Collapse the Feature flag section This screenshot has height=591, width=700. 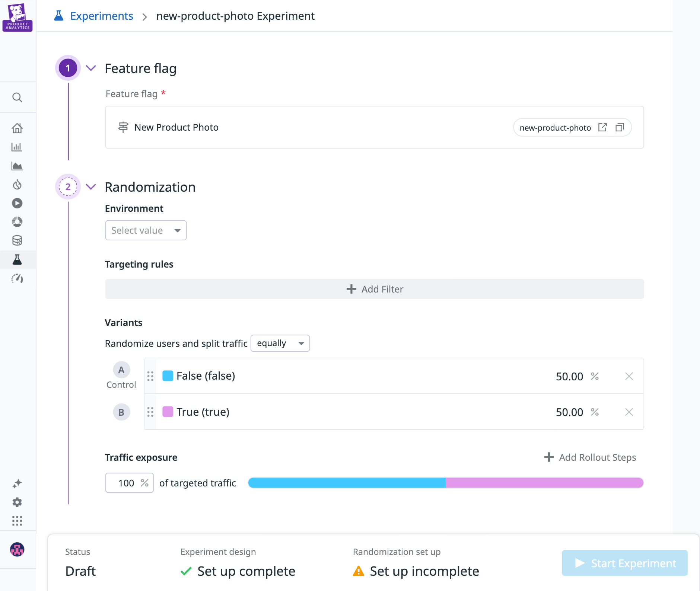pos(90,68)
